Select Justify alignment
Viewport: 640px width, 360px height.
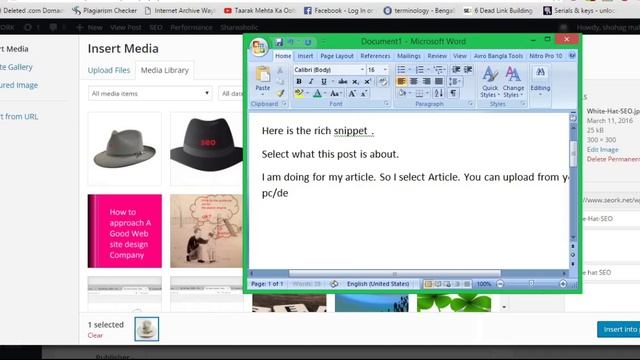click(439, 82)
